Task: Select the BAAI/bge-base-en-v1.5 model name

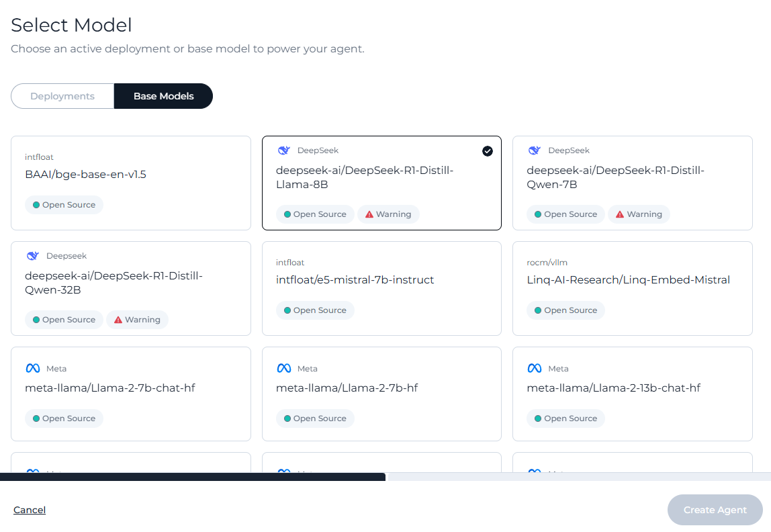Action: (85, 175)
